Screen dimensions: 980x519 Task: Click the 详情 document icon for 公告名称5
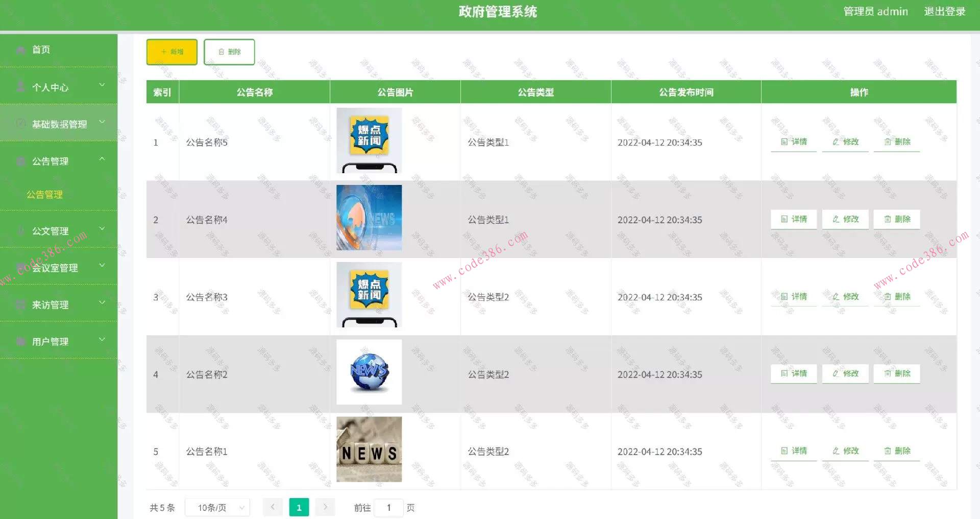(x=785, y=142)
